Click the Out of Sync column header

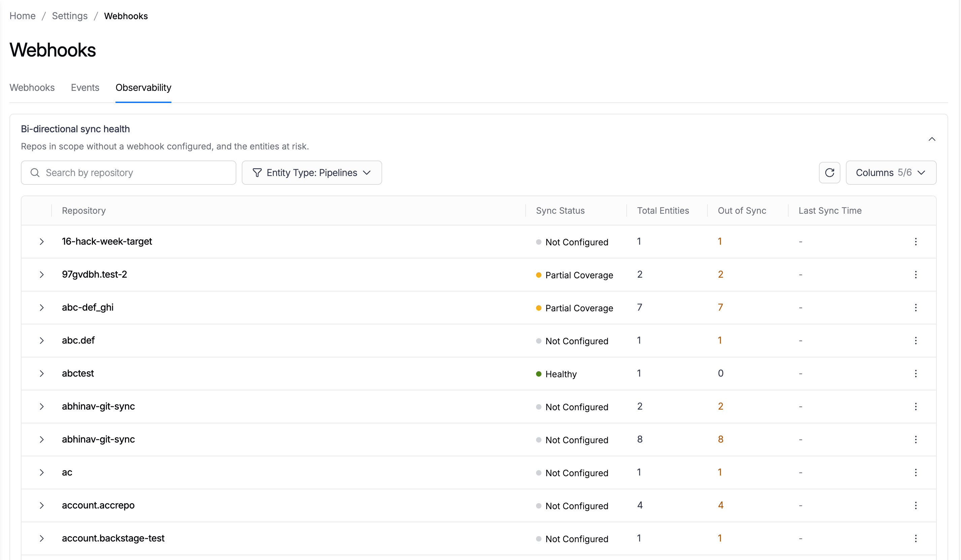[742, 211]
